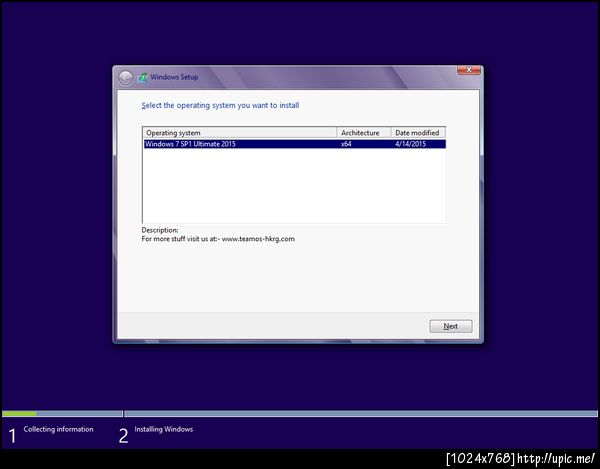Click the Collecting information step label

point(59,429)
